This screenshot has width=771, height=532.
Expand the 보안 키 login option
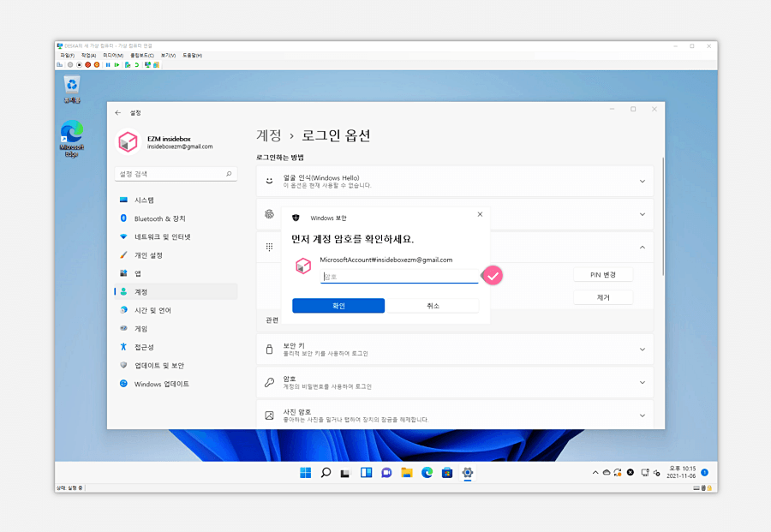pyautogui.click(x=642, y=350)
